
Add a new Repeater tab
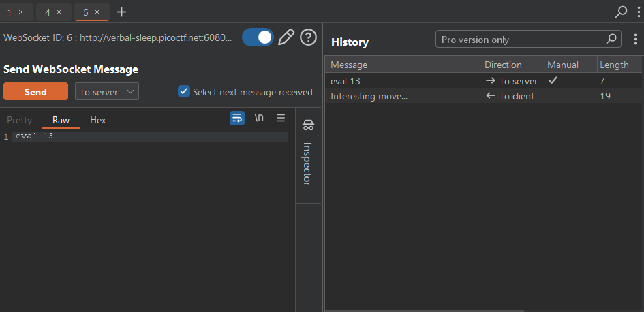click(x=121, y=12)
